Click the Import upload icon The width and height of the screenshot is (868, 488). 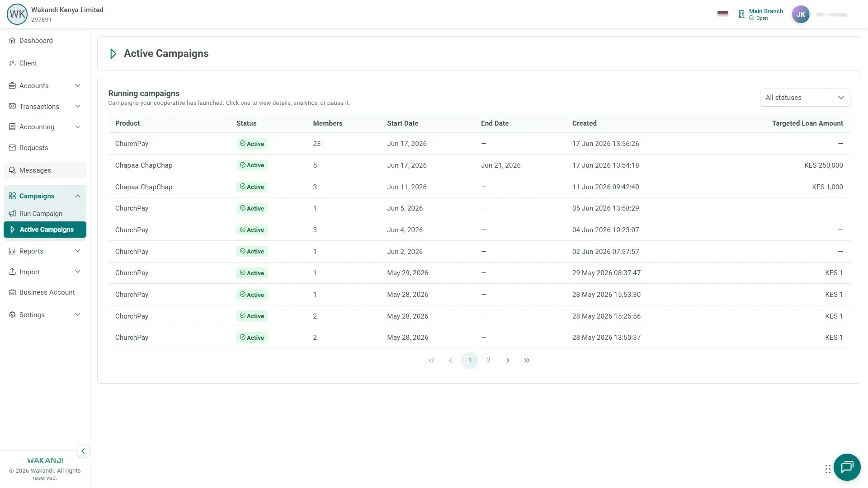pyautogui.click(x=12, y=272)
